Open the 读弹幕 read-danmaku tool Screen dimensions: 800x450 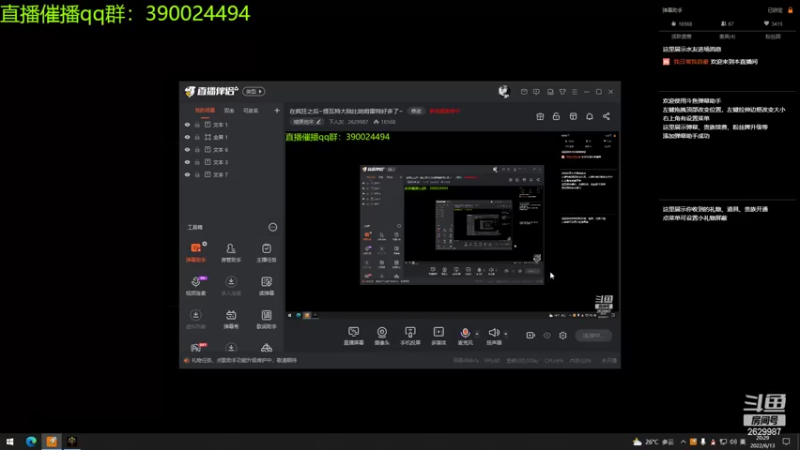pos(266,285)
